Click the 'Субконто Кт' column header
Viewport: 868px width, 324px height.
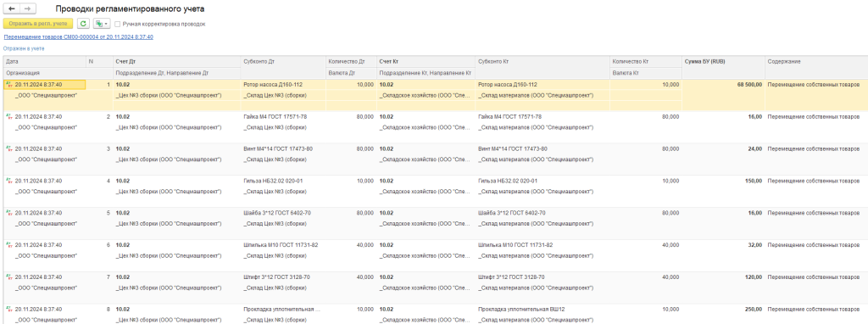[542, 61]
